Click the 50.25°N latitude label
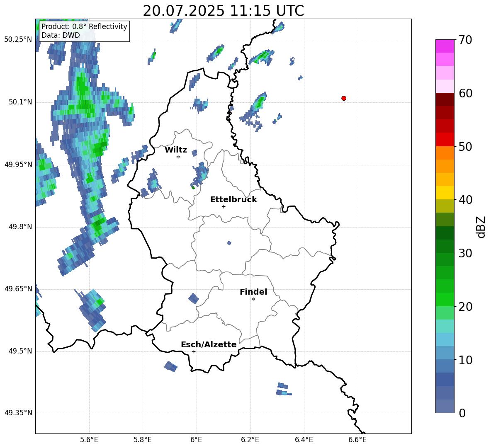 coord(18,40)
